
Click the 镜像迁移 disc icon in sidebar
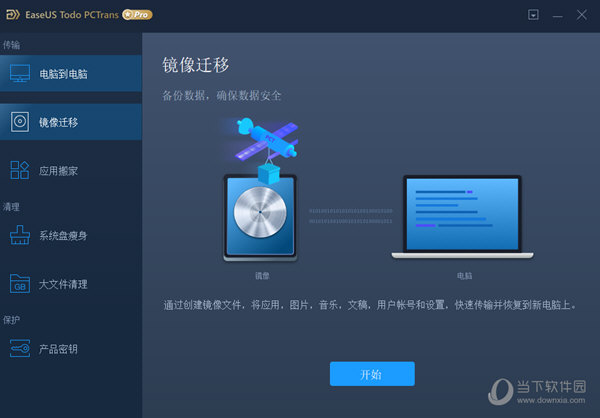click(x=20, y=122)
